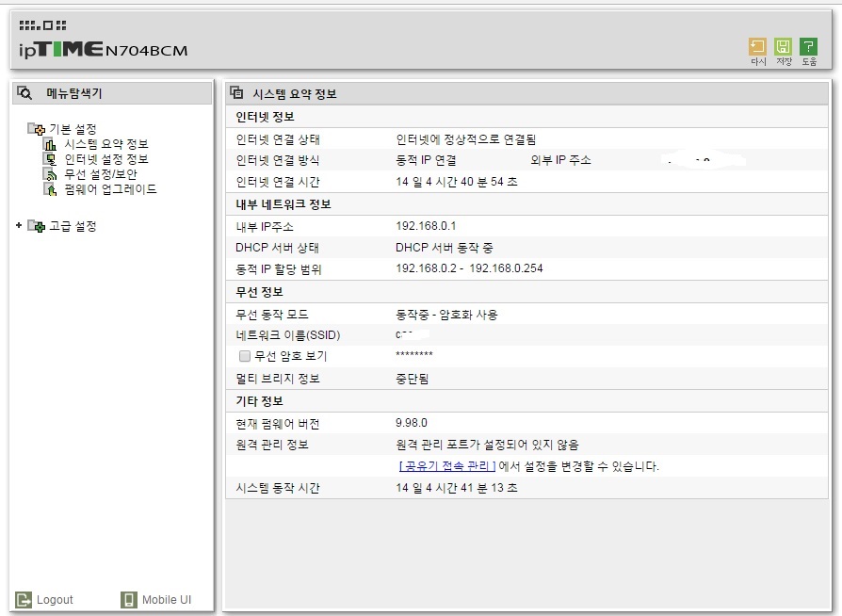
Task: Click the 외부 IP 주소 label
Action: tap(560, 160)
